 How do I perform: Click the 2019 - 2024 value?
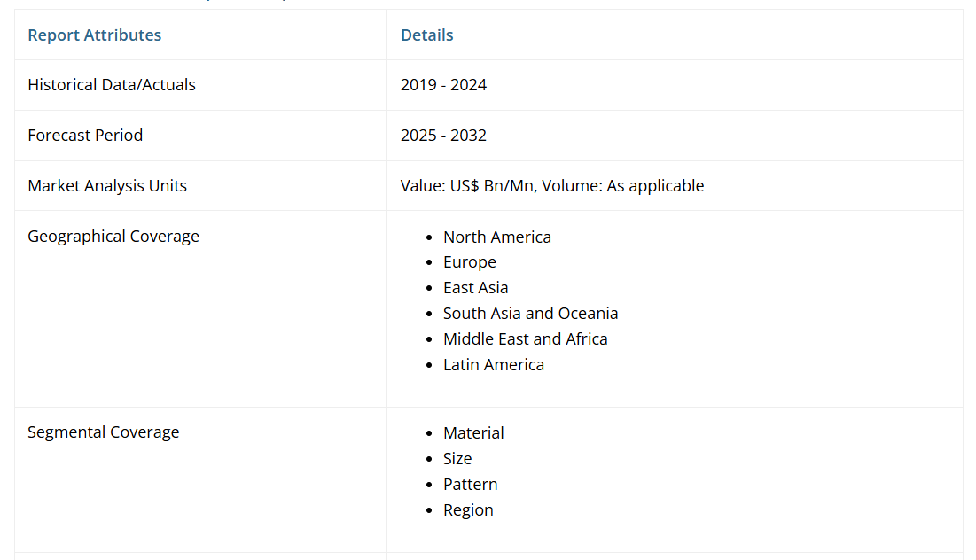click(x=443, y=85)
